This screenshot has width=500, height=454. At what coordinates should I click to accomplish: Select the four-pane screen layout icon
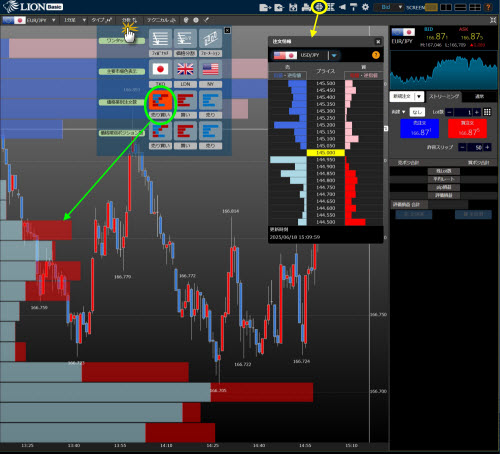[475, 7]
